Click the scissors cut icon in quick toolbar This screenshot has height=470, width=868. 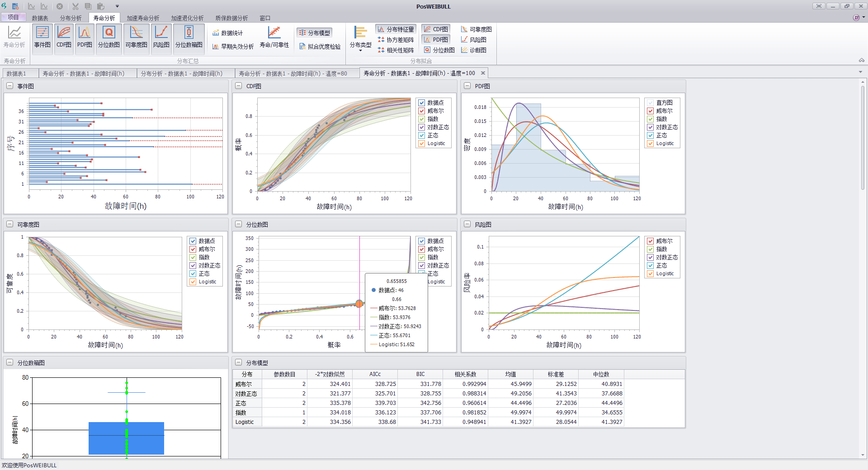(x=75, y=6)
